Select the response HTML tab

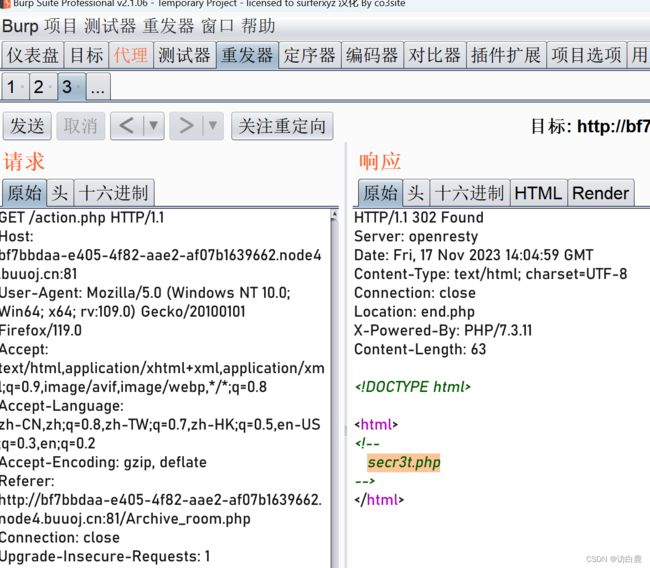coord(538,193)
